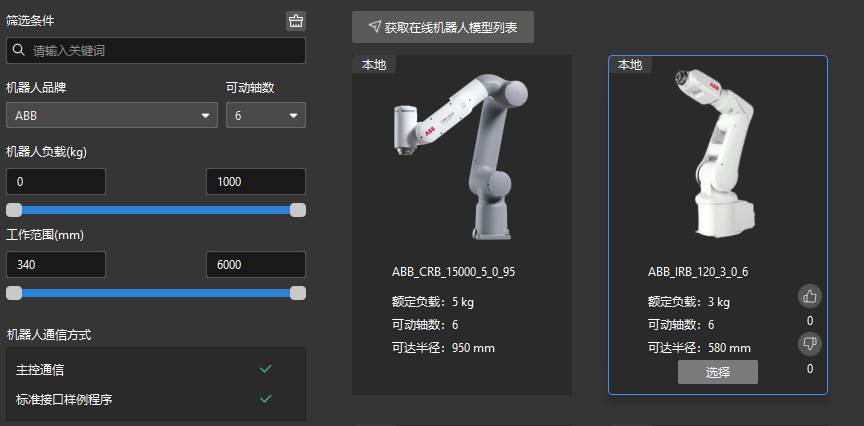Click left handle of working range slider

14,293
